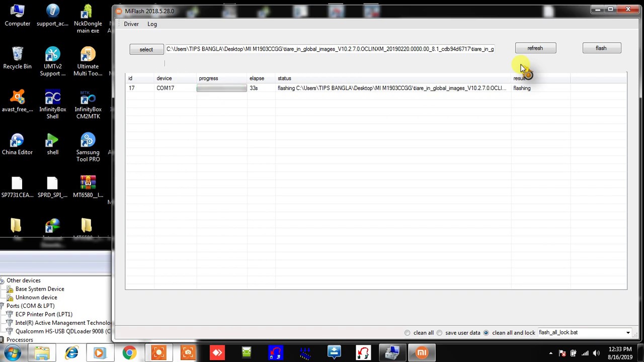Open the MT6580 archive file icon
This screenshot has width=644, height=362.
(88, 187)
